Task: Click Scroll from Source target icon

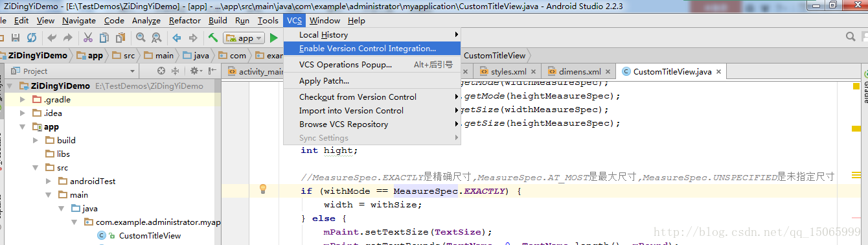Action: [x=161, y=71]
